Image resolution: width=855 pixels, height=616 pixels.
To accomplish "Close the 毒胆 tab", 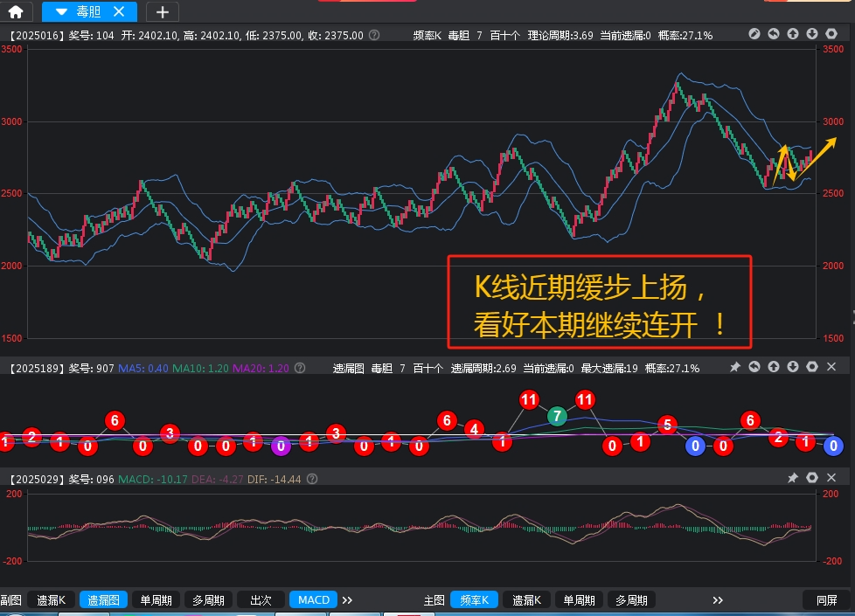I will pos(120,11).
